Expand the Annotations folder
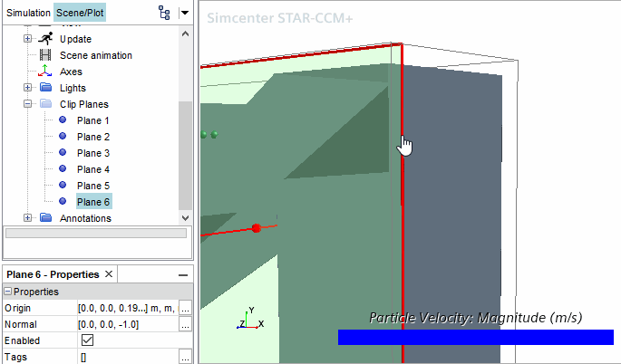The width and height of the screenshot is (621, 364). (x=27, y=217)
